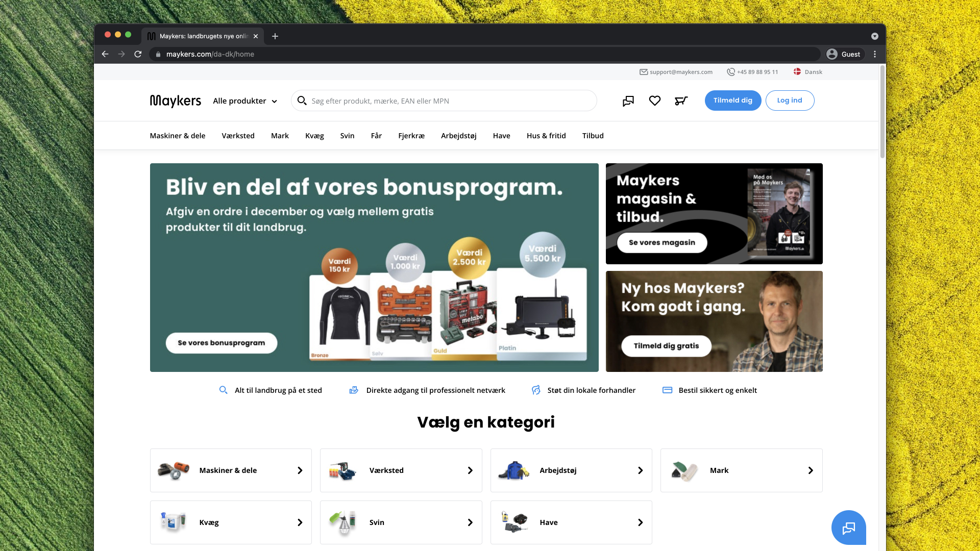Screen dimensions: 980x551
Task: Expand the Maskiner & dele category arrow
Action: [x=300, y=470]
